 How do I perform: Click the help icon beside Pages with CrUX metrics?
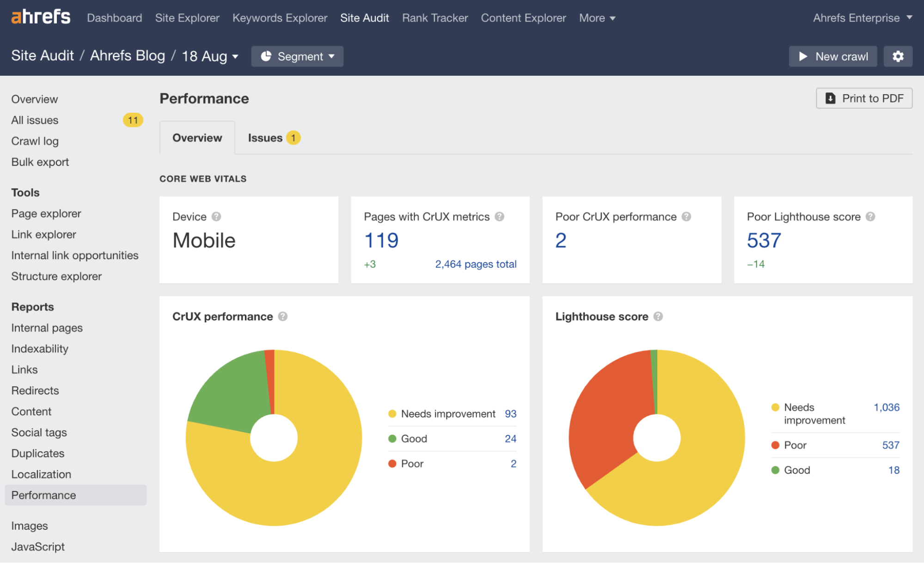coord(500,217)
